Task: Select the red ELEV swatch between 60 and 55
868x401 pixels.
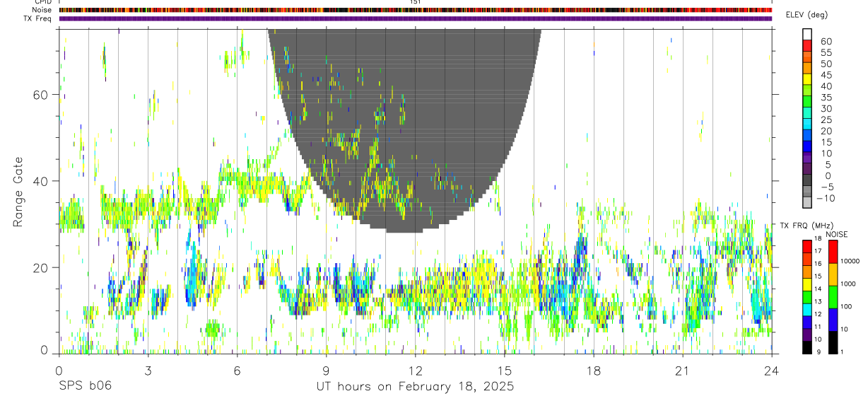Action: click(x=807, y=46)
